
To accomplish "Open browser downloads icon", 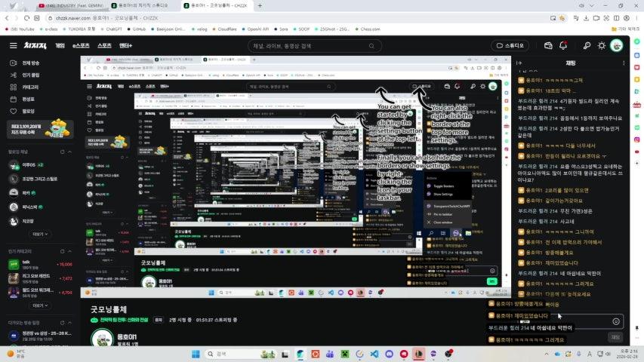I will pos(586,18).
